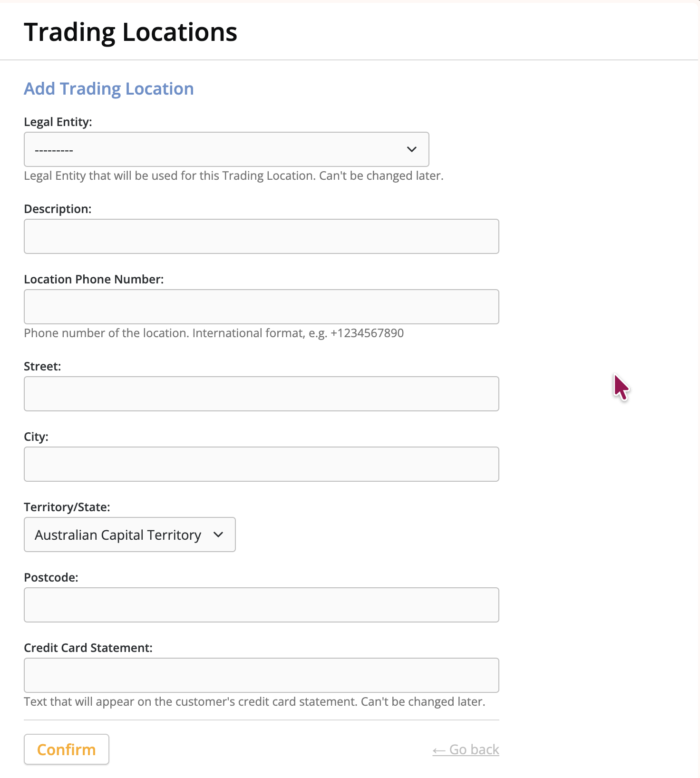Open the Territory/State dropdown showing Australian Capital Territory

pyautogui.click(x=130, y=535)
